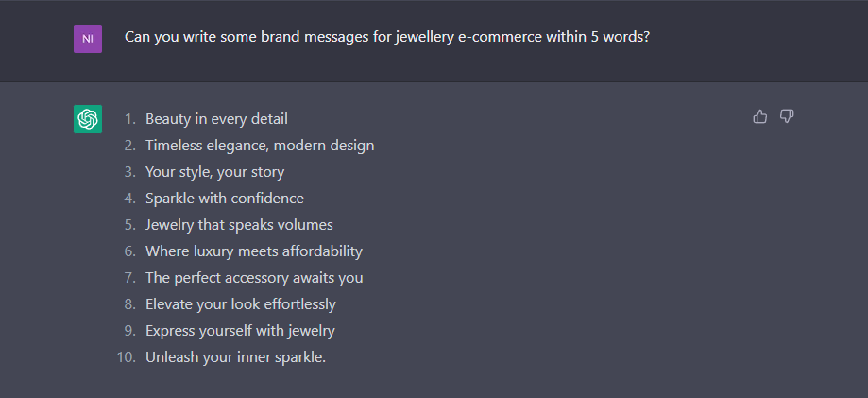Click the 'Elevate your look effortlessly' item
This screenshot has width=868, height=398.
(x=241, y=304)
